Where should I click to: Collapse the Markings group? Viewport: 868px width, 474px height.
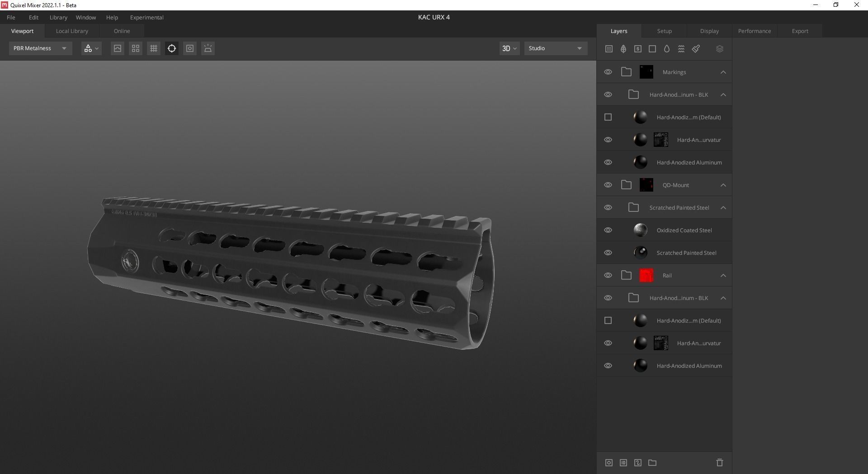click(x=723, y=72)
